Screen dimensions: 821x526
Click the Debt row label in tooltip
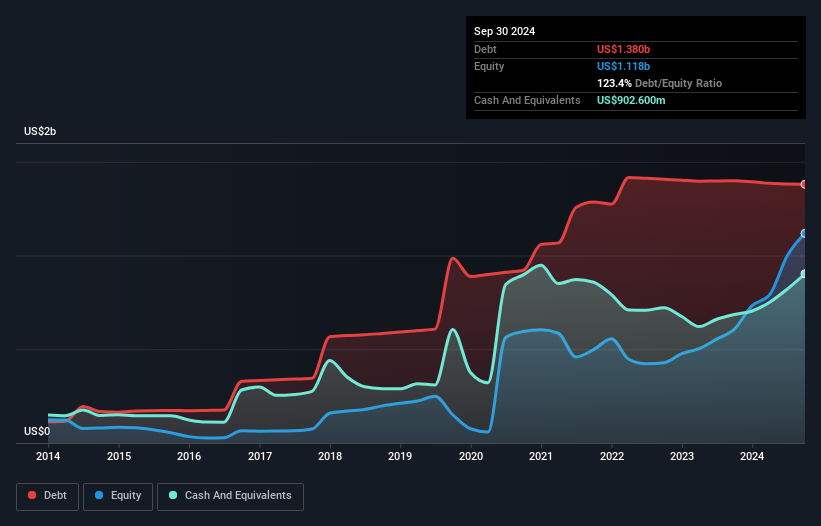[485, 49]
